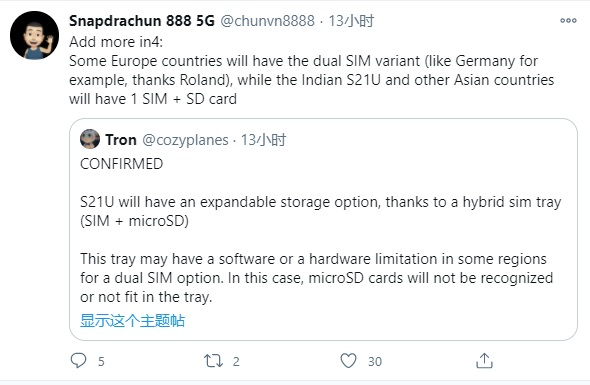Open the three-dot more options menu

click(x=568, y=21)
